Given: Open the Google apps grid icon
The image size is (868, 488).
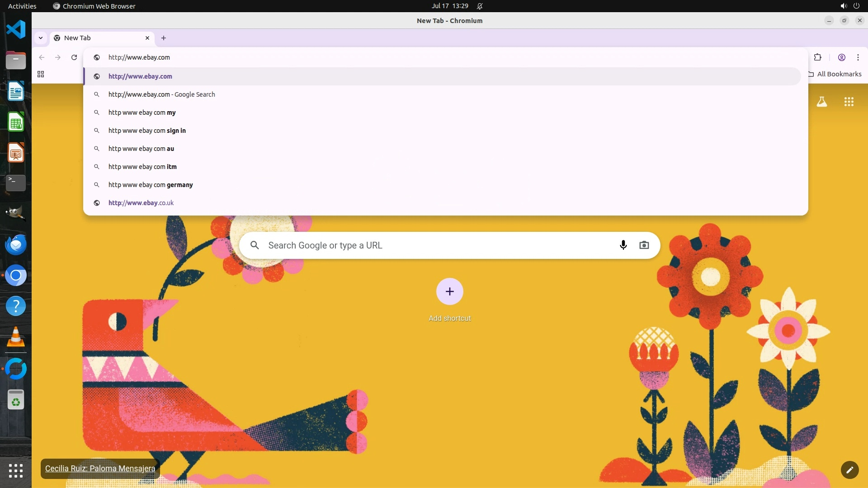Looking at the screenshot, I should point(849,102).
